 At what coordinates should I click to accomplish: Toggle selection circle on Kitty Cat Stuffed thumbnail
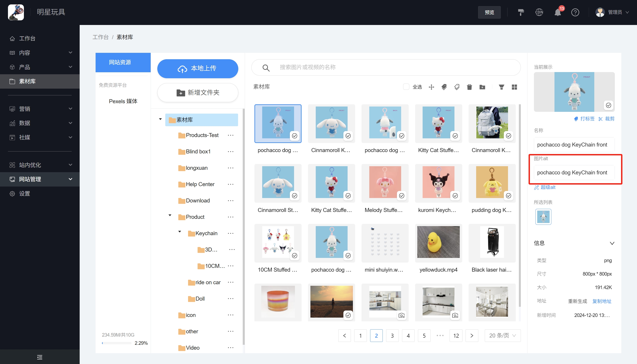(455, 136)
